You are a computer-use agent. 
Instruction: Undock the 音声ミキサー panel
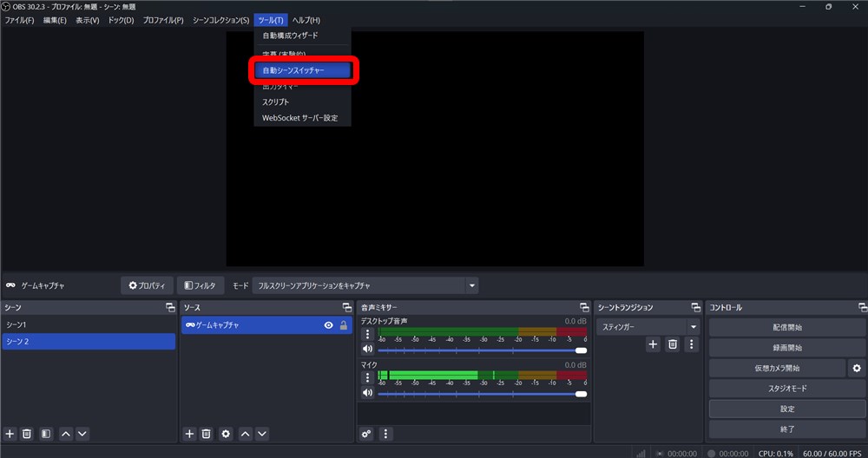click(584, 308)
